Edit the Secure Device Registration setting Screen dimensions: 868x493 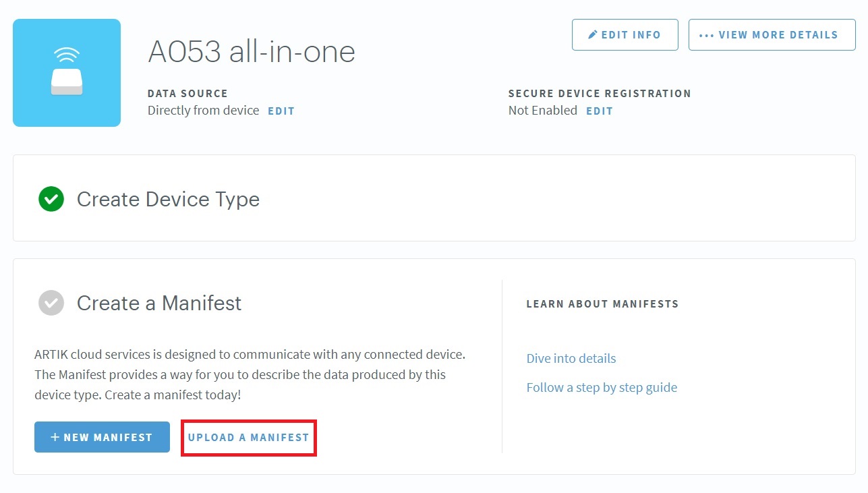point(599,111)
